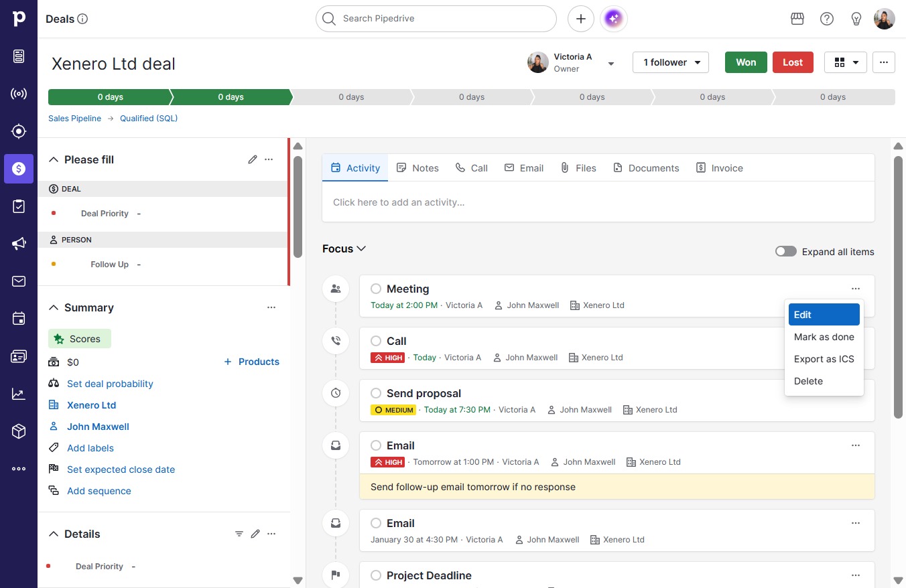
Task: Toggle Expand all items switch
Action: [786, 252]
